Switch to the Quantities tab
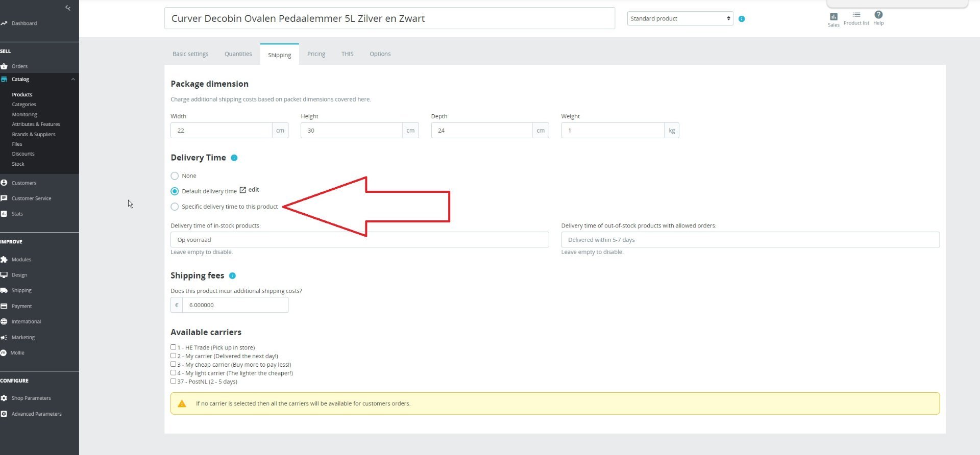This screenshot has height=455, width=980. pyautogui.click(x=238, y=54)
